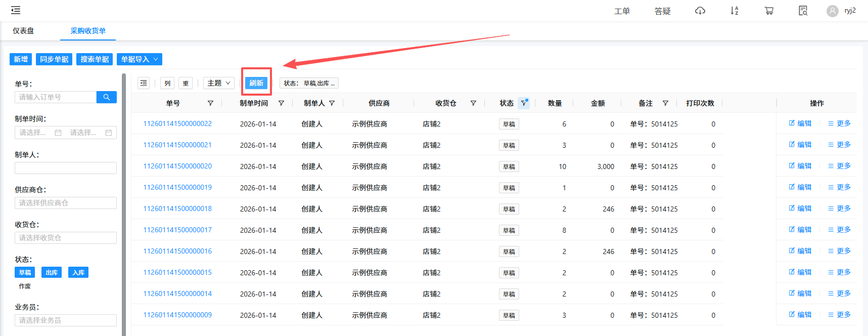Toggle the 作废 status filter tag
This screenshot has height=336, width=868.
click(x=25, y=286)
